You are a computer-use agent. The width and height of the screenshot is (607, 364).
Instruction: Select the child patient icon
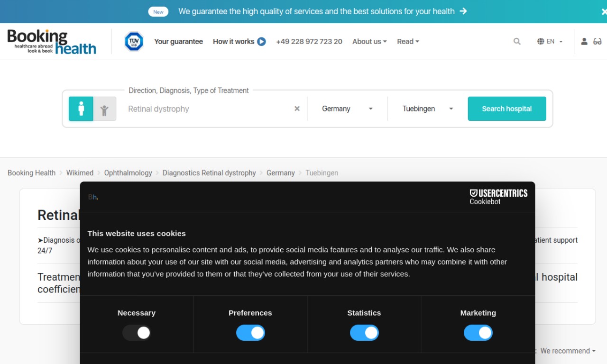(104, 109)
